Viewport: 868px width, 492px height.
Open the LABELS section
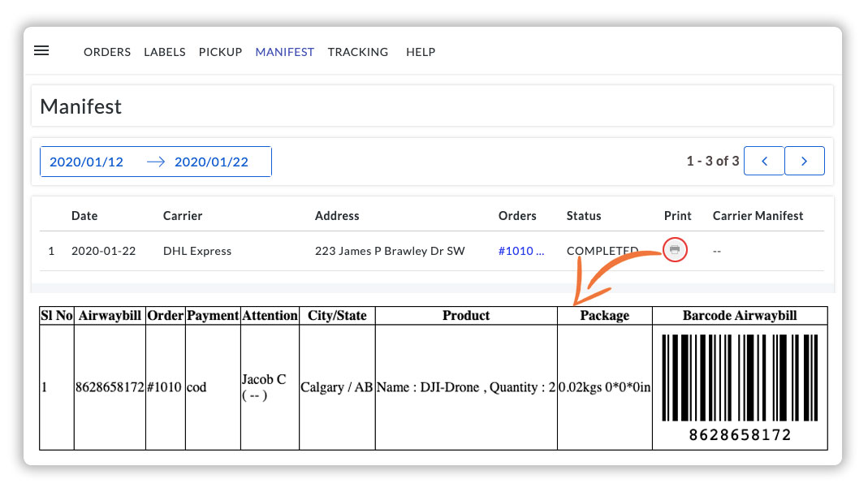pyautogui.click(x=165, y=52)
